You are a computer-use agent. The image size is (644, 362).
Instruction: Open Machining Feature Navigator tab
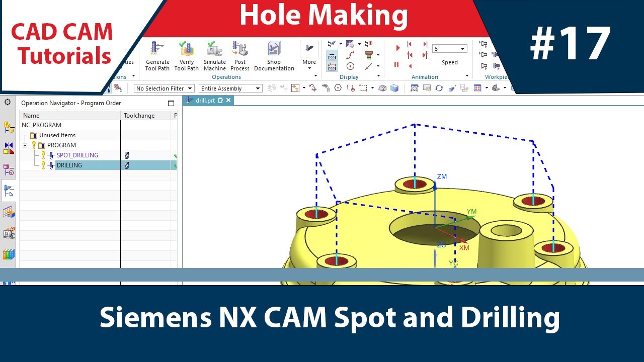9,212
